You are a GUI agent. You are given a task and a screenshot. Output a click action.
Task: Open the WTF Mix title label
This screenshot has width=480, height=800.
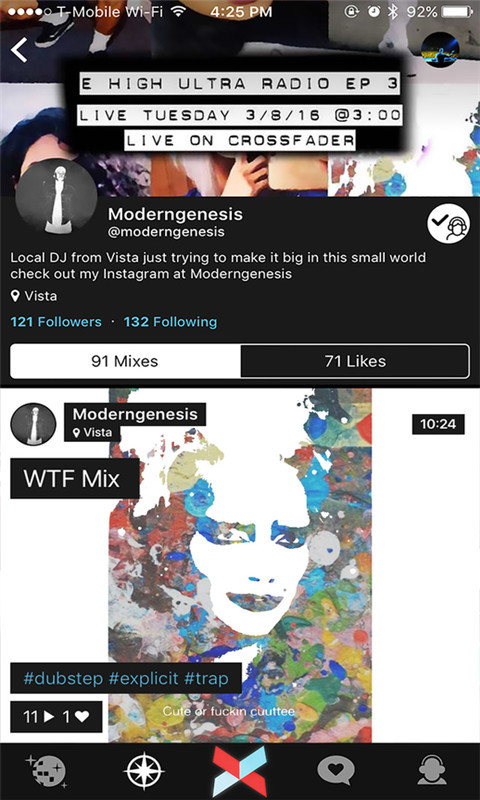pos(74,479)
